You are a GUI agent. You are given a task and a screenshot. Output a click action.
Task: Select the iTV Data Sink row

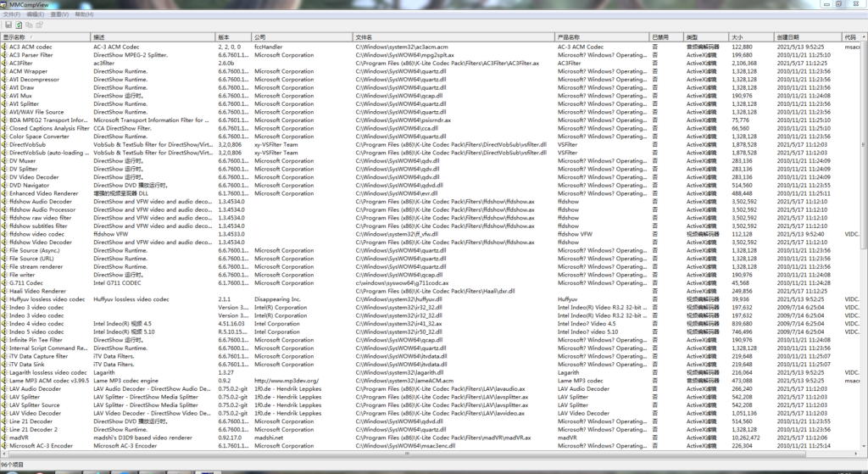pos(431,365)
